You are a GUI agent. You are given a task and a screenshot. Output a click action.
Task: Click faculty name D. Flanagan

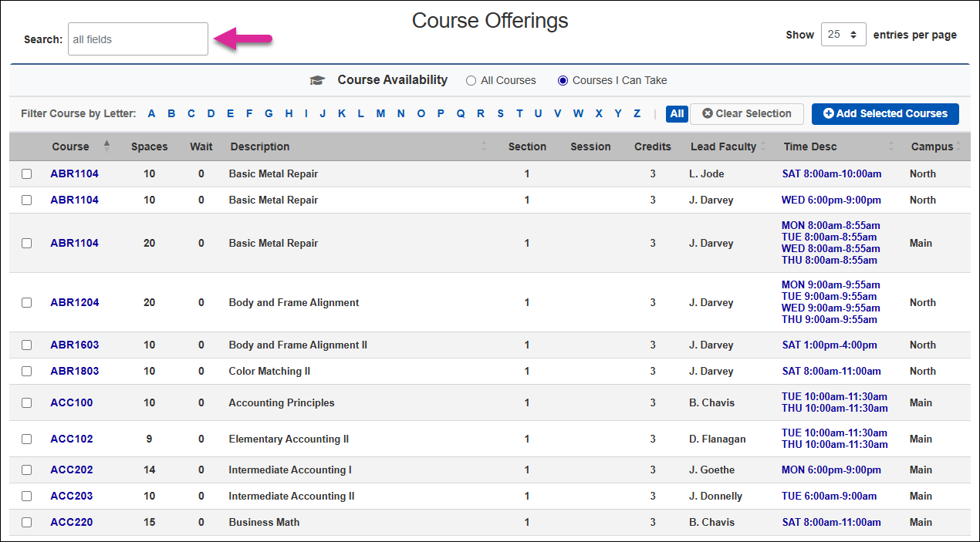click(x=718, y=439)
